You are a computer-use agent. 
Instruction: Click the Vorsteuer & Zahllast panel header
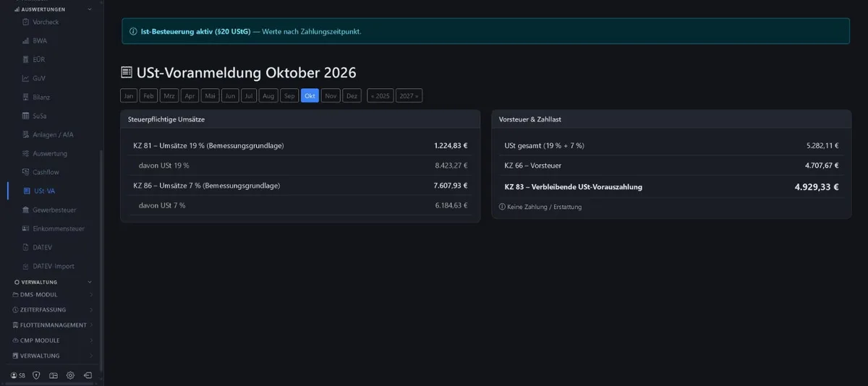coord(671,119)
